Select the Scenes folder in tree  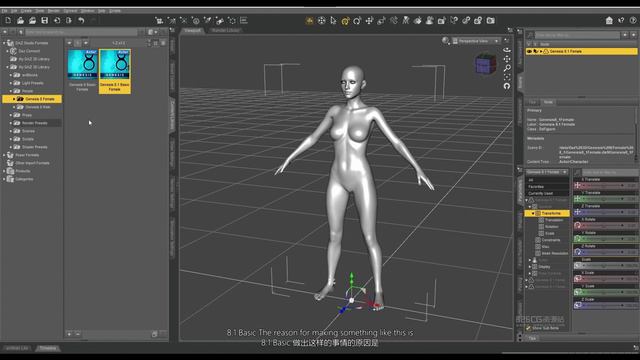[28, 131]
